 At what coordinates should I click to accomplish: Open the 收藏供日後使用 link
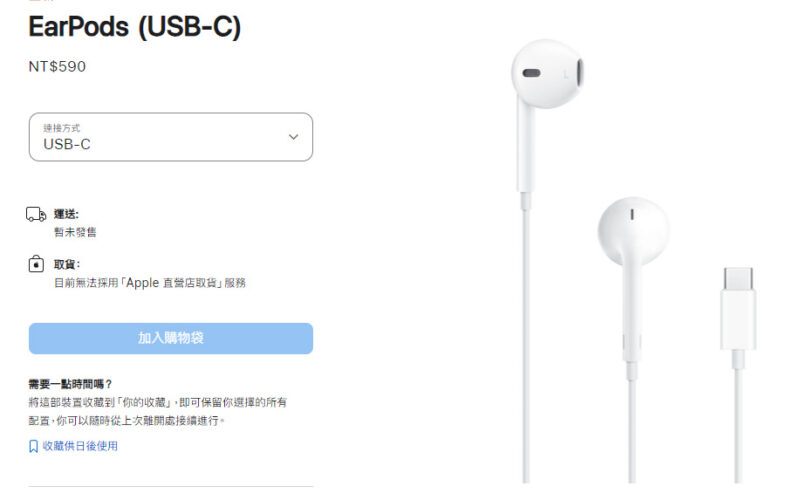80,446
